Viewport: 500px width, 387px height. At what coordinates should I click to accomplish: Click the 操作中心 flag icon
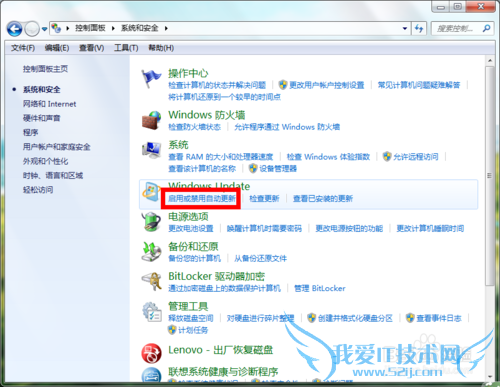coord(151,78)
